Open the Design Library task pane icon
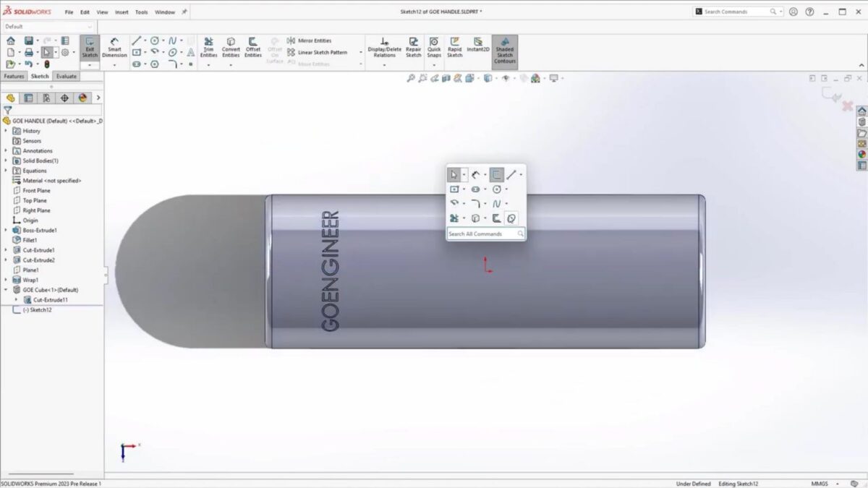Image resolution: width=868 pixels, height=488 pixels. click(x=861, y=122)
